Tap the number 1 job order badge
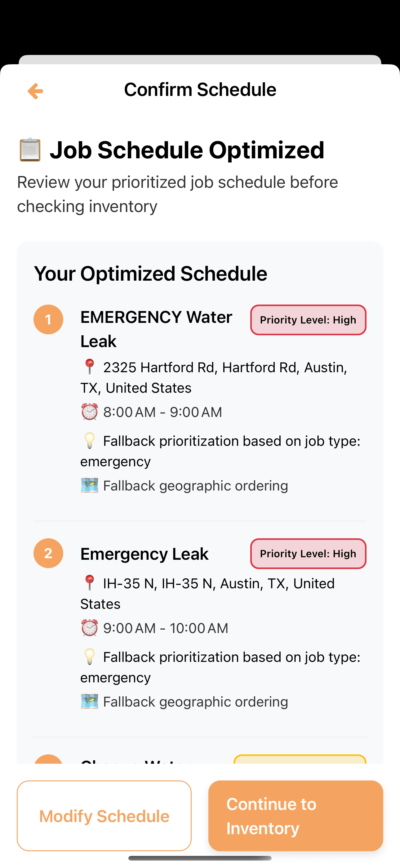Screen dimensions: 400x868 pyautogui.click(x=48, y=319)
